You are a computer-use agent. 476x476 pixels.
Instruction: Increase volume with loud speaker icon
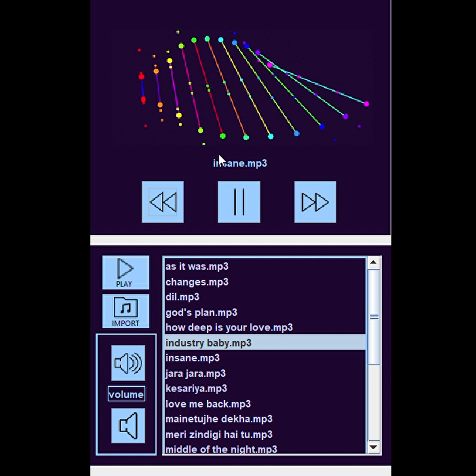pyautogui.click(x=128, y=363)
